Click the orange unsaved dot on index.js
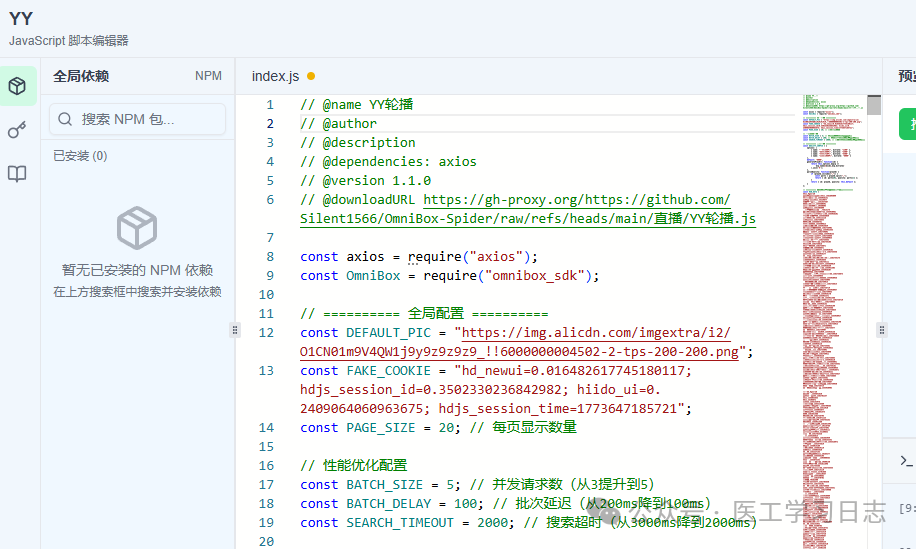 311,76
